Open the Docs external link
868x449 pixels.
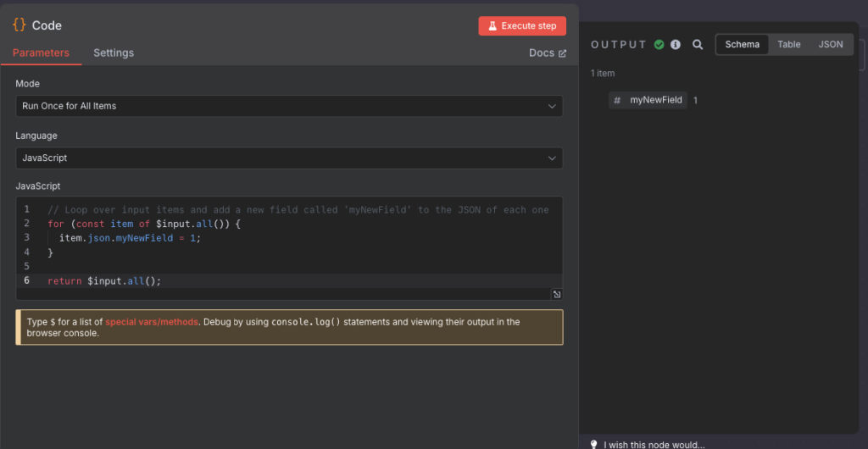547,53
